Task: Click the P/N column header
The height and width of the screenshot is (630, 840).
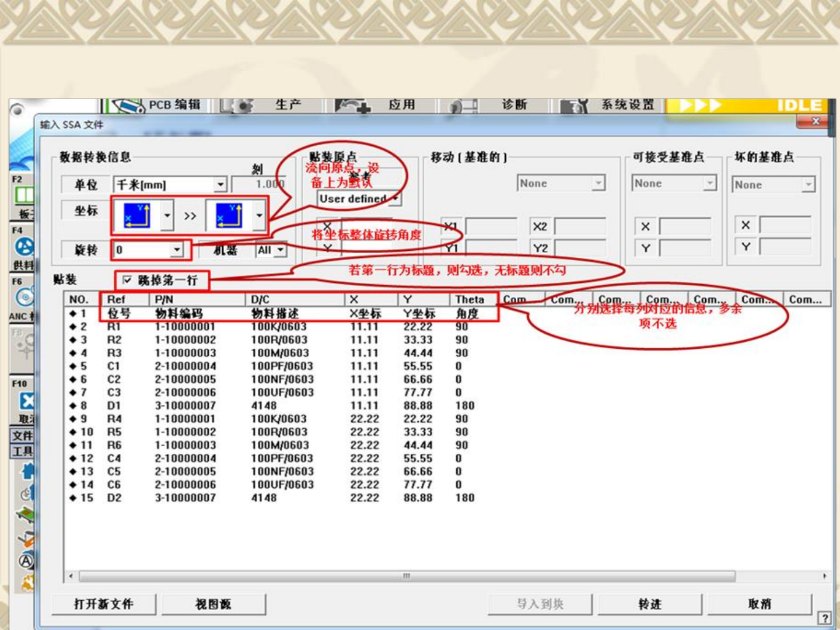Action: click(x=197, y=299)
